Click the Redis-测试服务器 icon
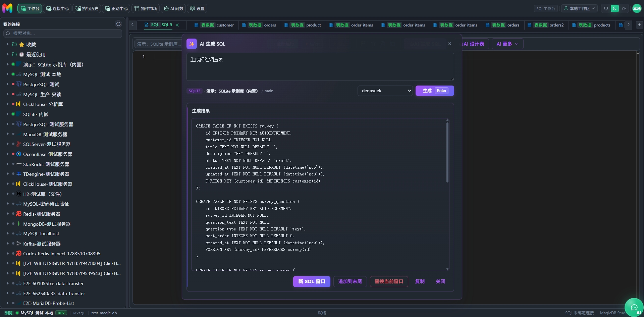 tap(19, 214)
